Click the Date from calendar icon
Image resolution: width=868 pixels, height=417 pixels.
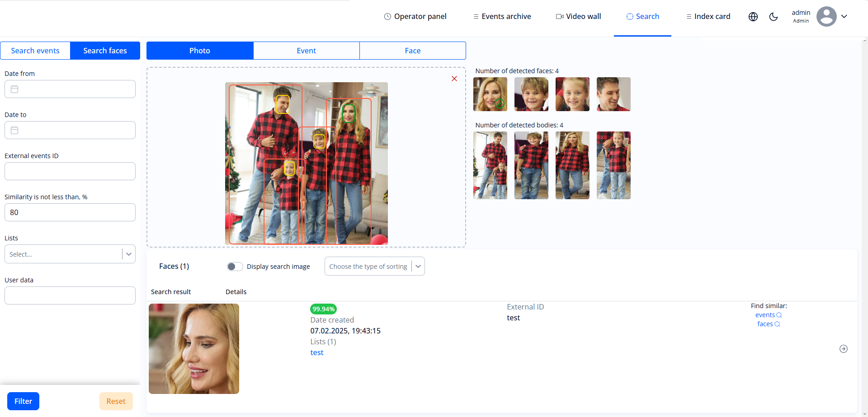[14, 89]
